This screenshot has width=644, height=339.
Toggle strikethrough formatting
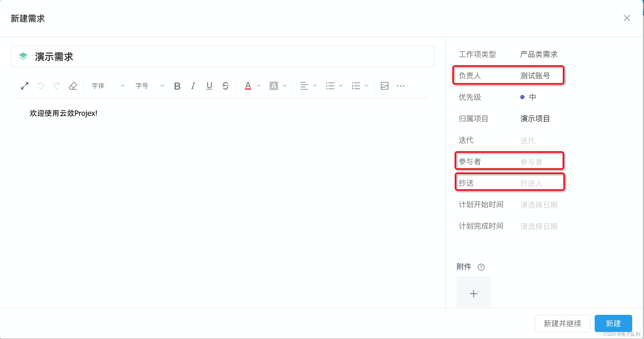click(226, 86)
